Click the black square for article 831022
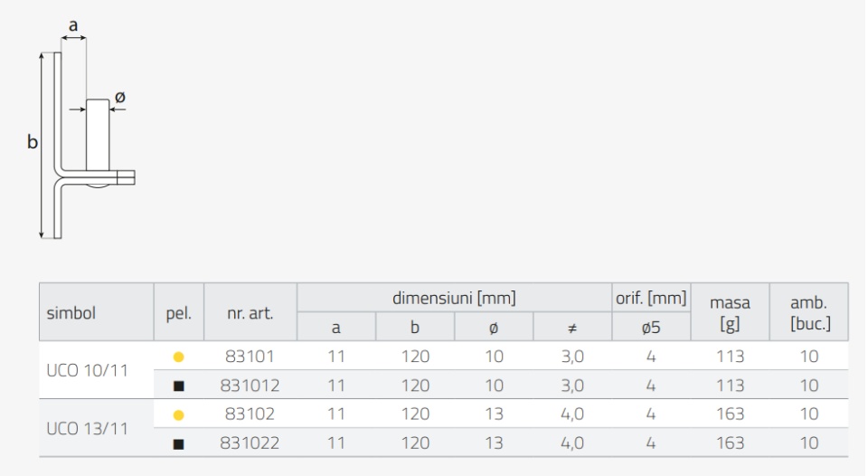The image size is (868, 476). click(178, 443)
